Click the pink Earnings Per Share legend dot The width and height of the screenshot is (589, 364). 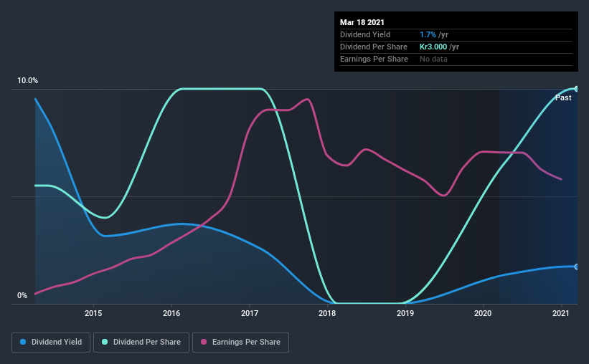tap(204, 342)
